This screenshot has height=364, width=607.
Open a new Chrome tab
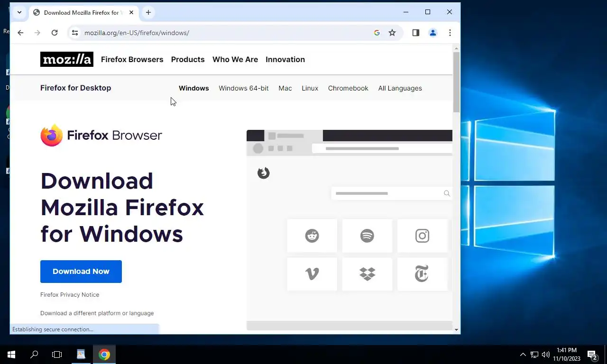pyautogui.click(x=148, y=12)
